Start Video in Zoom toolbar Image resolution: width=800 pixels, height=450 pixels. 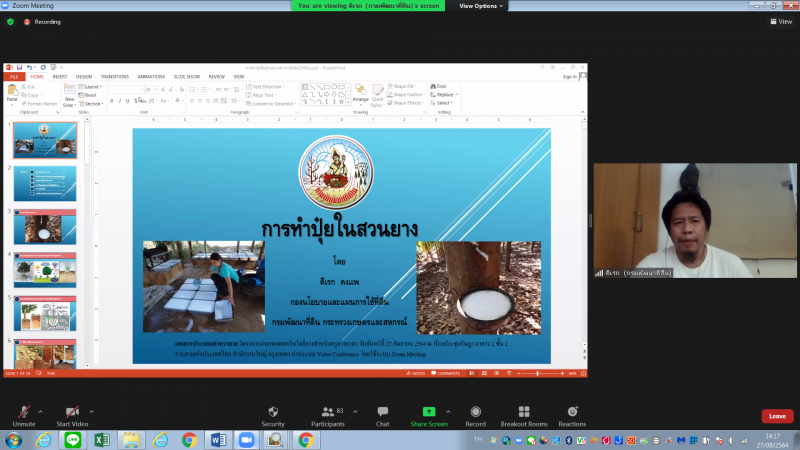pos(72,413)
